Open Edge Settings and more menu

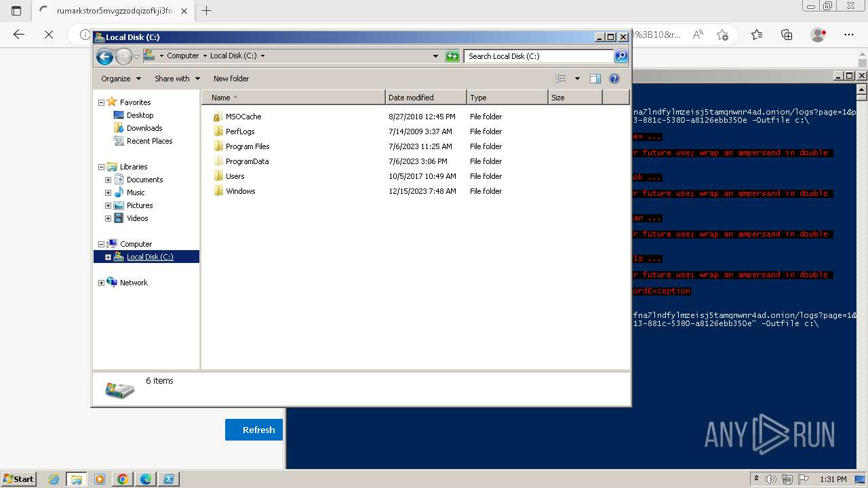click(849, 35)
